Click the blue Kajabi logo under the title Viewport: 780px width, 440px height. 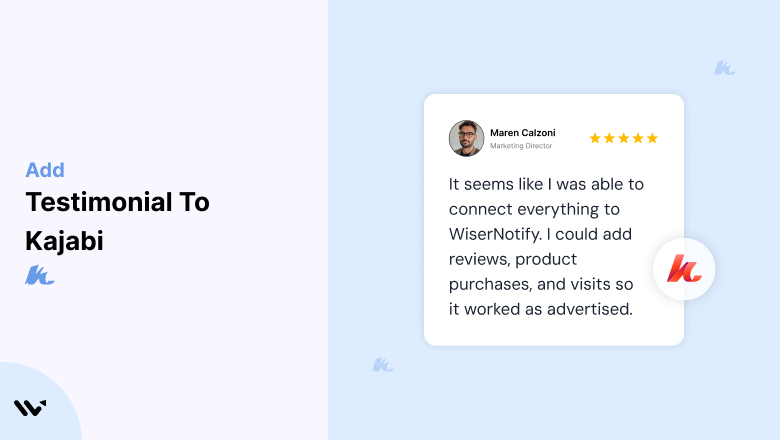pos(40,275)
